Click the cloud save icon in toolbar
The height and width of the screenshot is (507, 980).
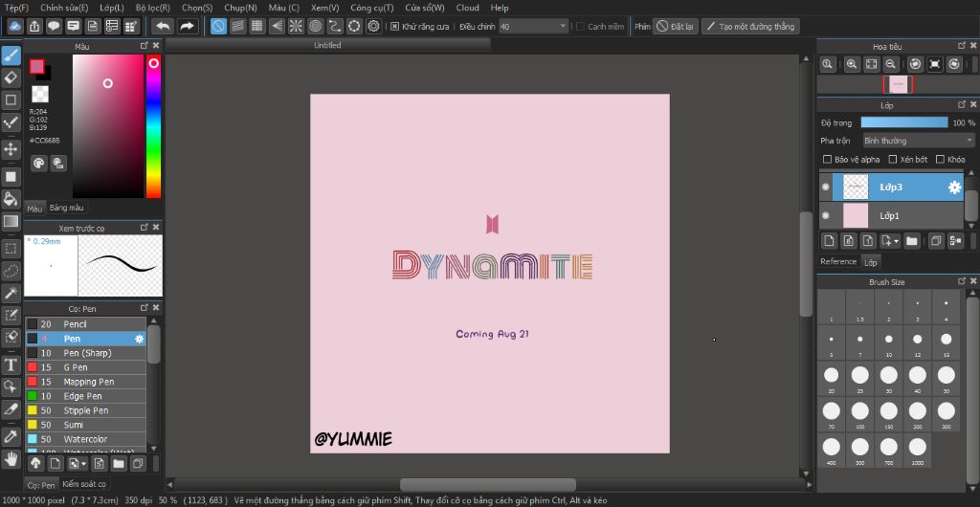pyautogui.click(x=15, y=26)
